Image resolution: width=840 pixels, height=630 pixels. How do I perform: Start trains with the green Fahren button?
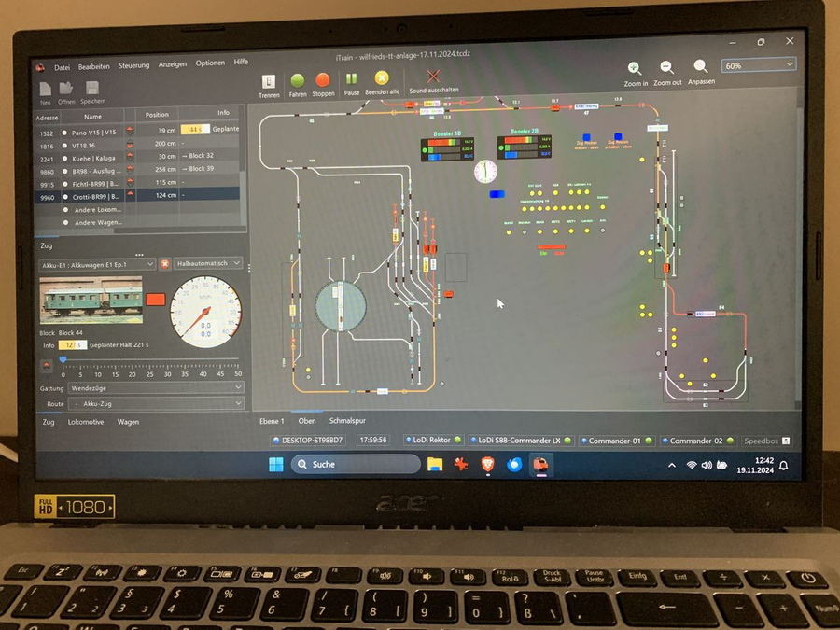(298, 81)
